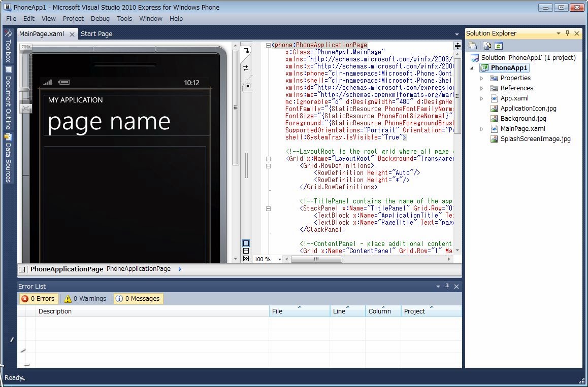The width and height of the screenshot is (588, 387).
Task: Sort Error List by Line column
Action: pos(348,311)
